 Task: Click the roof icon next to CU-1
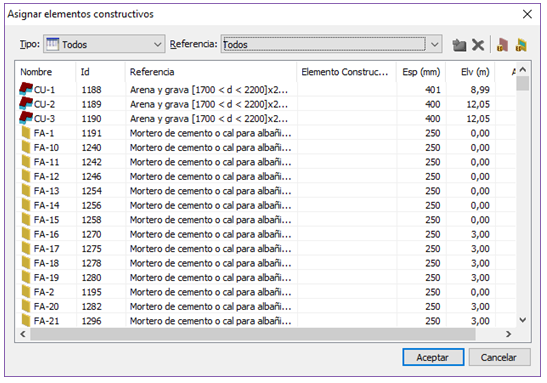pyautogui.click(x=26, y=89)
